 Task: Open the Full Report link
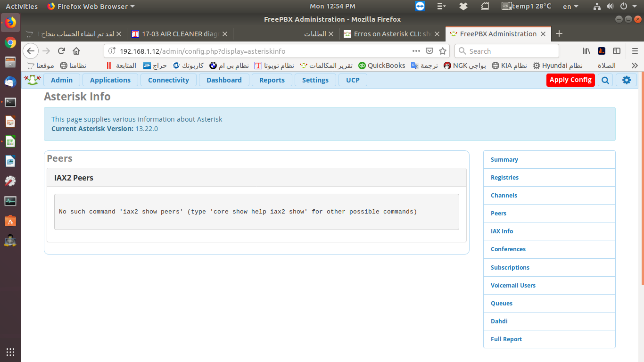[506, 339]
